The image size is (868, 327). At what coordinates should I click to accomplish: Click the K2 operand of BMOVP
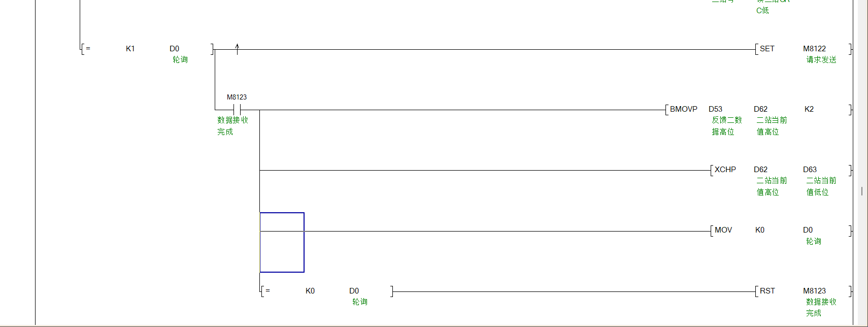809,109
